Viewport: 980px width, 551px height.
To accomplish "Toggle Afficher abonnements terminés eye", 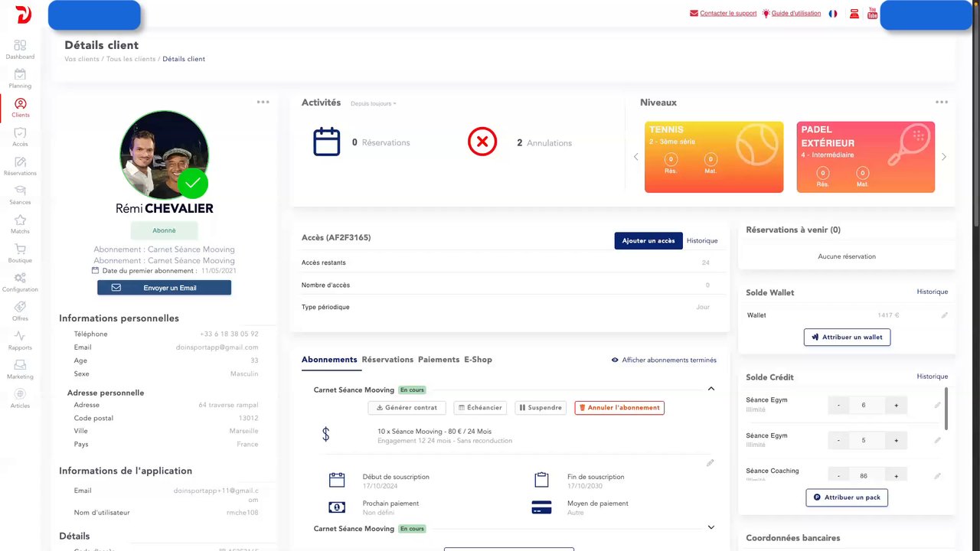I will pyautogui.click(x=615, y=360).
